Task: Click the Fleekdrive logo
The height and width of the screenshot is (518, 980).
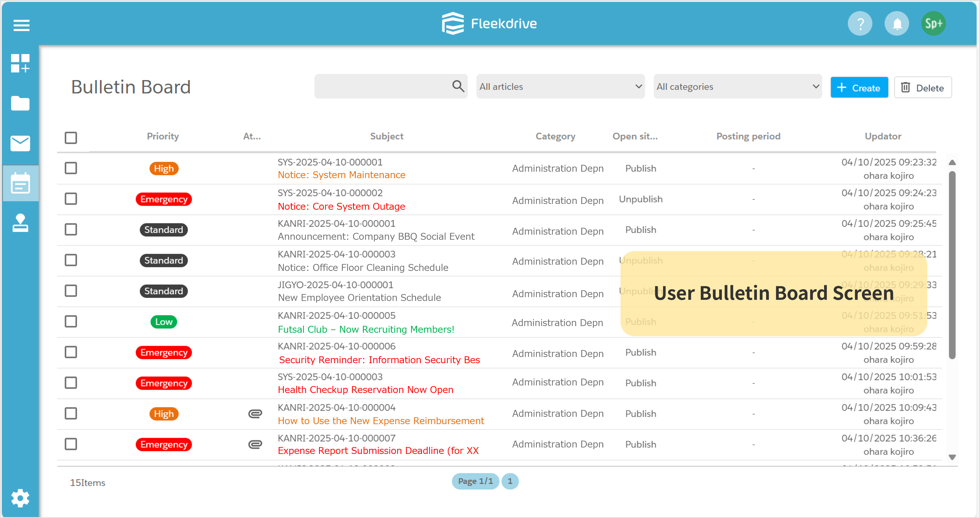Action: click(x=489, y=24)
